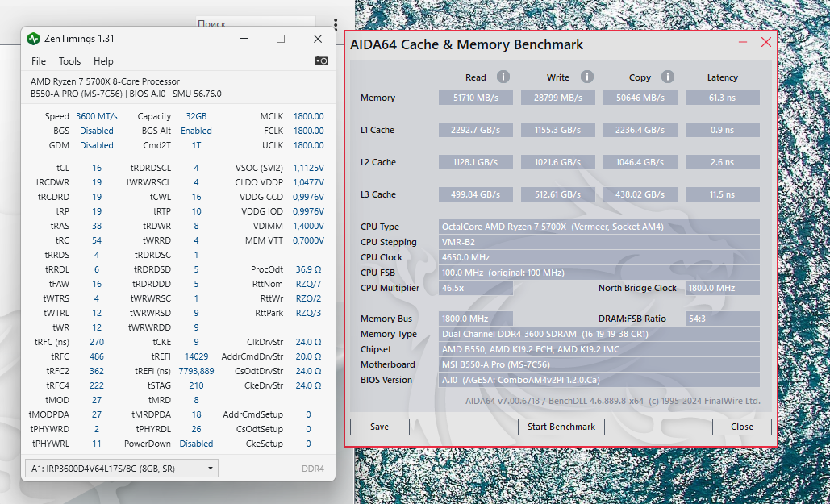Close button at bottom of AIDA64
Image resolution: width=830 pixels, height=504 pixels.
741,427
